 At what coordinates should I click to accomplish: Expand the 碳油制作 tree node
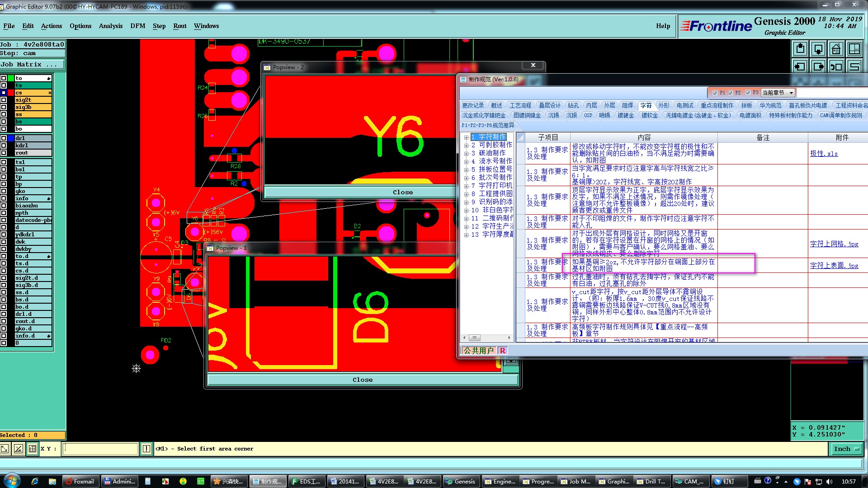(466, 153)
